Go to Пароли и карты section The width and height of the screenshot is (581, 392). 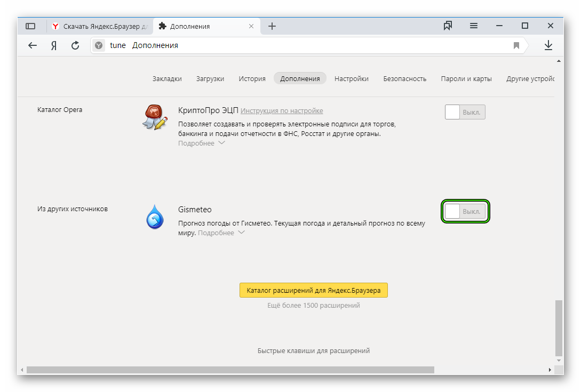pyautogui.click(x=466, y=78)
